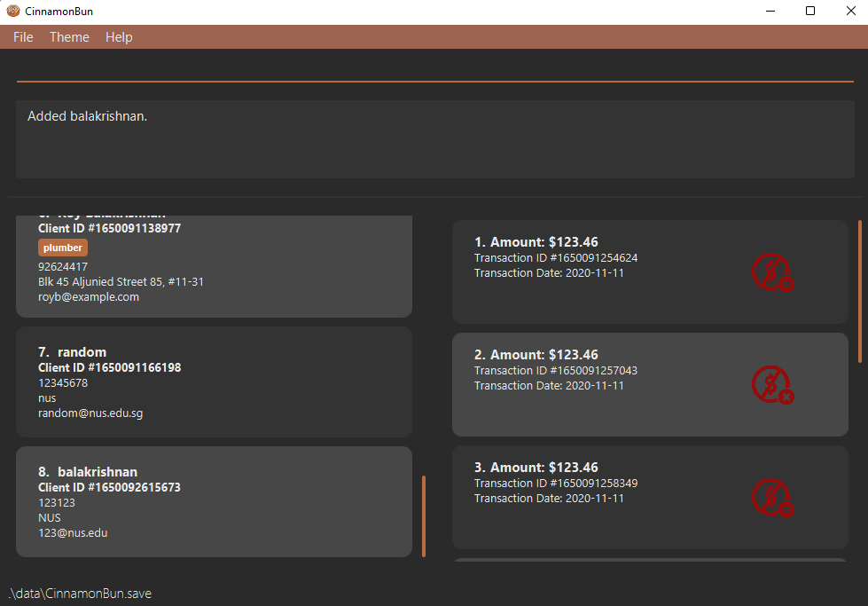868x606 pixels.
Task: Select the balakrishnan client card name
Action: coord(98,471)
